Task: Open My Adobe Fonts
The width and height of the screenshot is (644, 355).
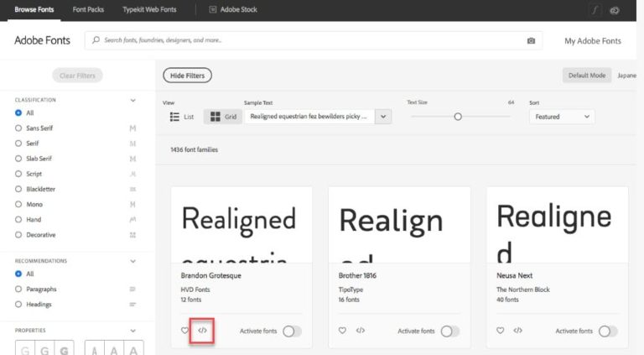Action: [593, 40]
